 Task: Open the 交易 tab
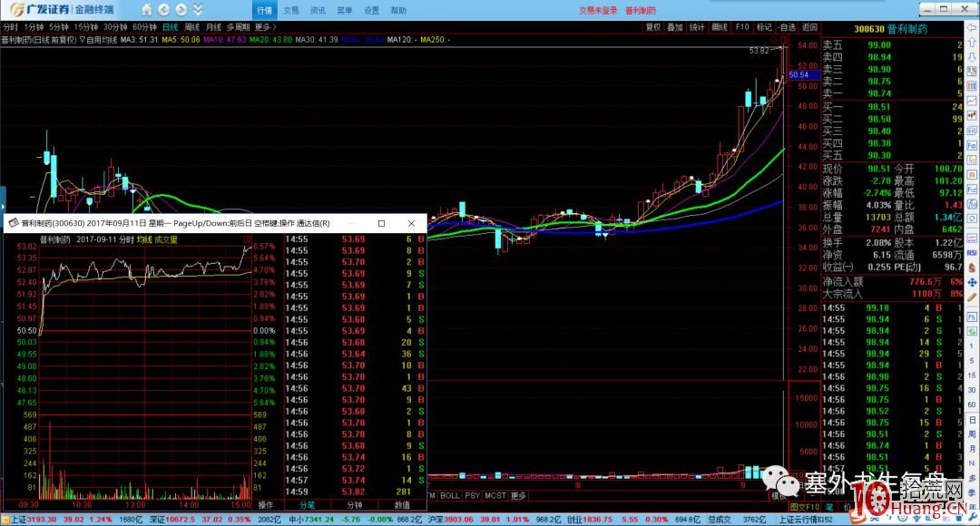291,11
